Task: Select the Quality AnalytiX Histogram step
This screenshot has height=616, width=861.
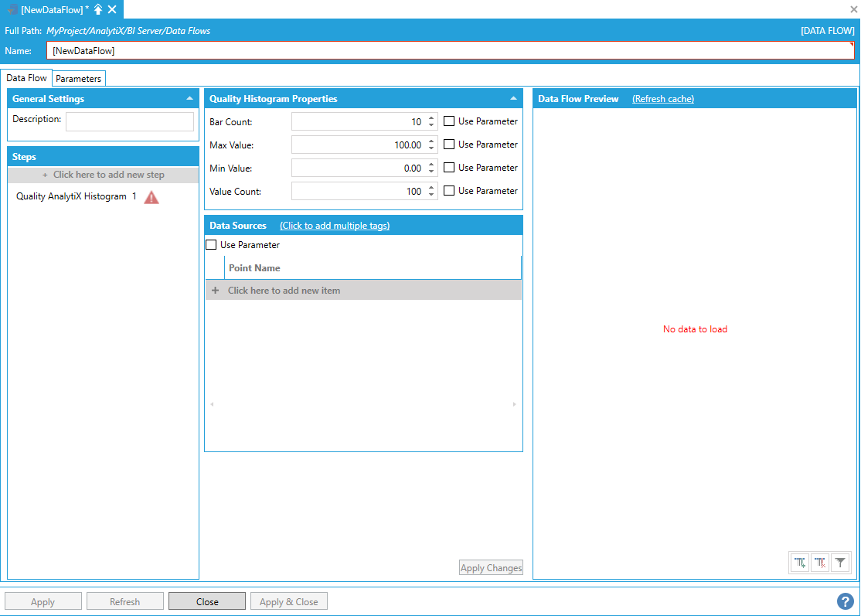Action: (x=71, y=197)
